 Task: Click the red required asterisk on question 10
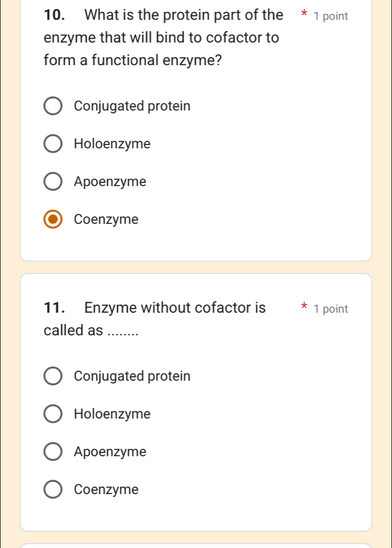tap(303, 15)
